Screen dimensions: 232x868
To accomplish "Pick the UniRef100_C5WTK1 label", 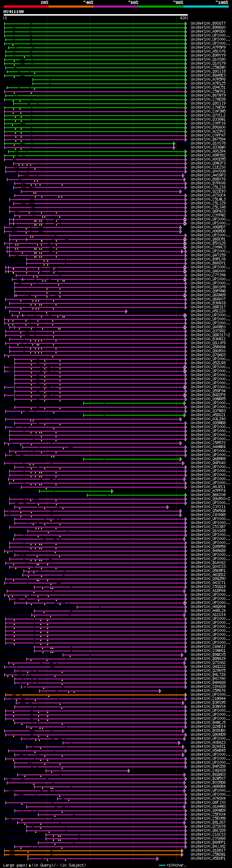I will (208, 91).
